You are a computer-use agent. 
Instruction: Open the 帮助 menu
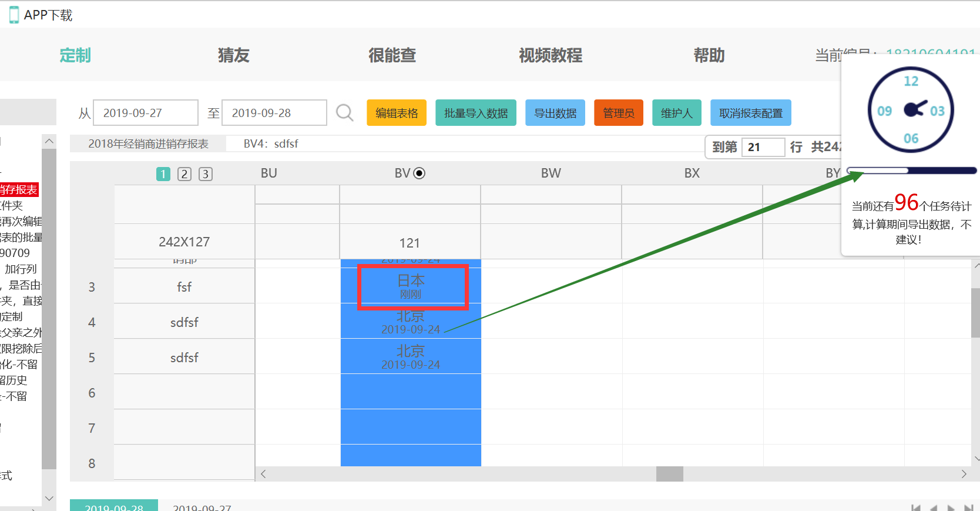pos(709,55)
